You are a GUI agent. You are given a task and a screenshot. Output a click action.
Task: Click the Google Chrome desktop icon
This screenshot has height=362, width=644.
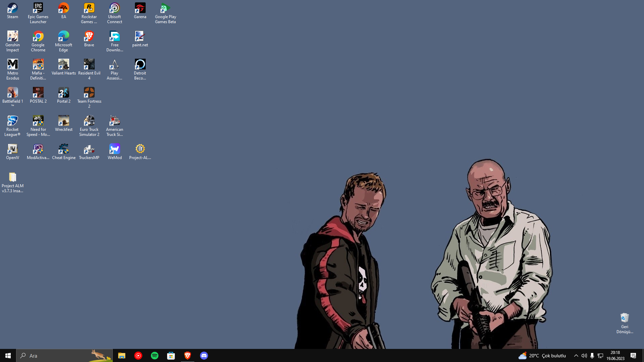38,42
